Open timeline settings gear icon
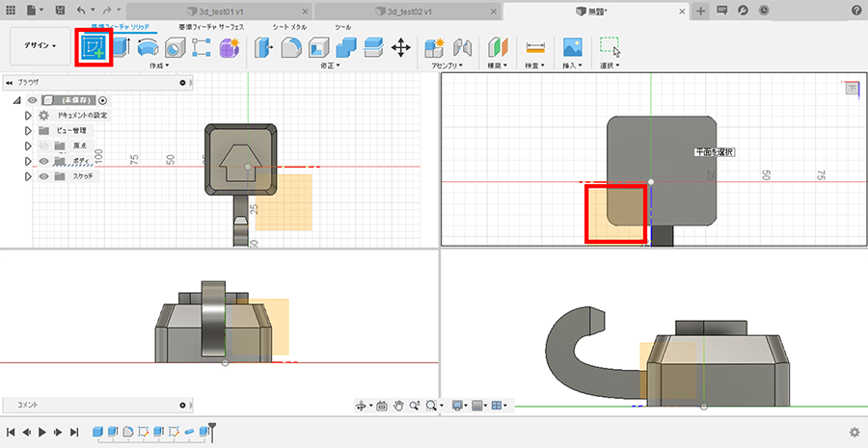868x448 pixels. coord(854,433)
